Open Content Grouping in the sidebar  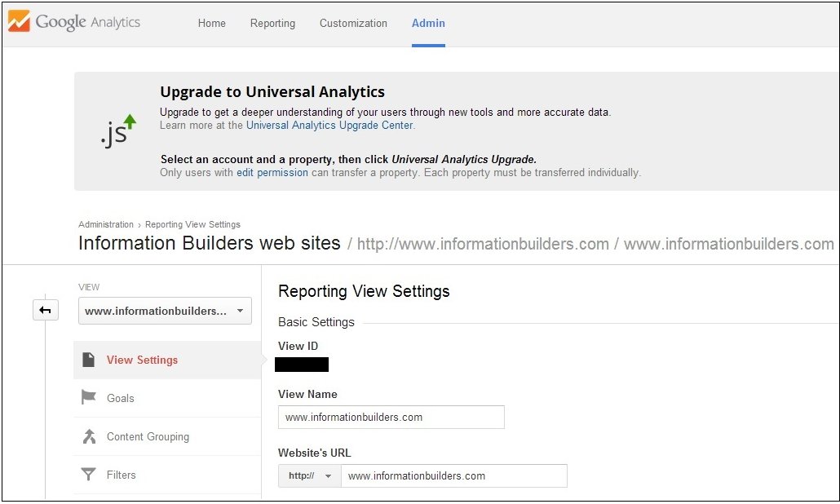[167, 436]
